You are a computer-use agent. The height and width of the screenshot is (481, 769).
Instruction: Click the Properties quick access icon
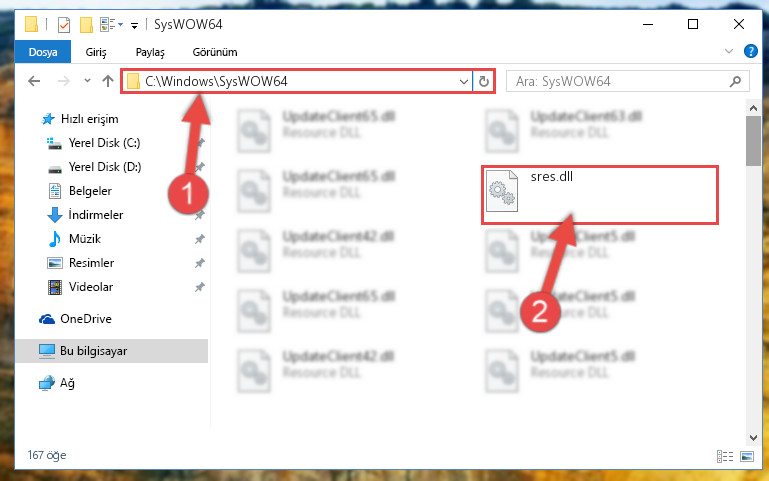[64, 25]
